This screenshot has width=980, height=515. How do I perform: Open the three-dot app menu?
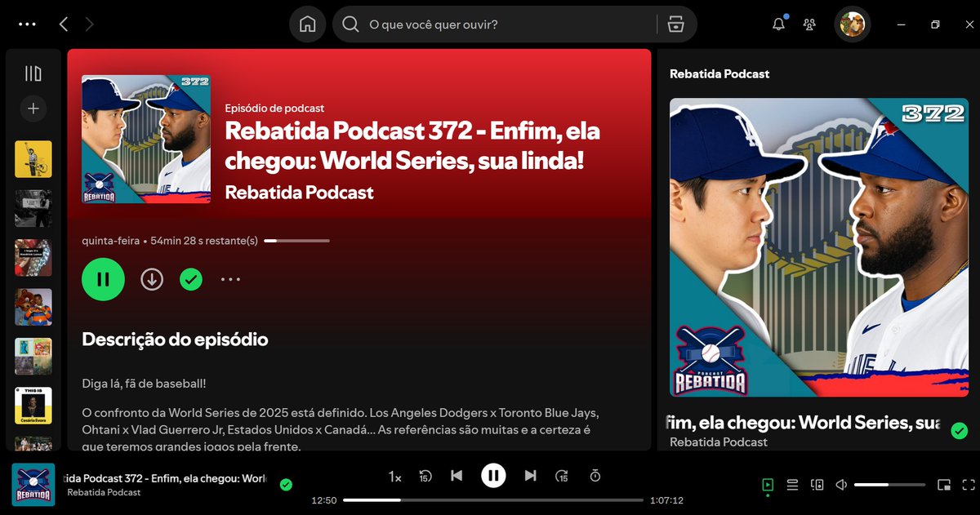point(27,24)
